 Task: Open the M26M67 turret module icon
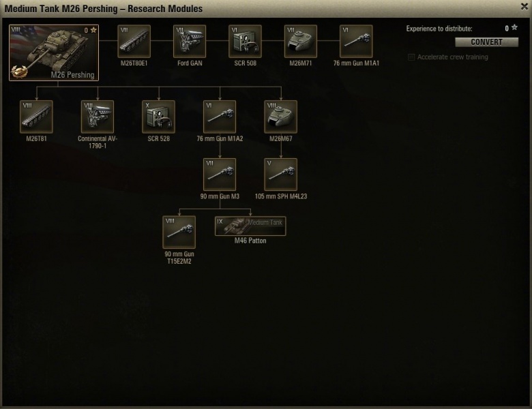tap(280, 117)
